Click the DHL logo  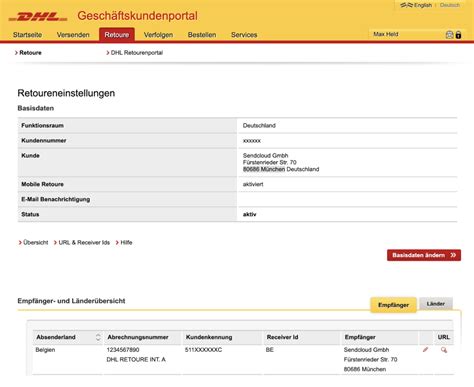point(38,17)
